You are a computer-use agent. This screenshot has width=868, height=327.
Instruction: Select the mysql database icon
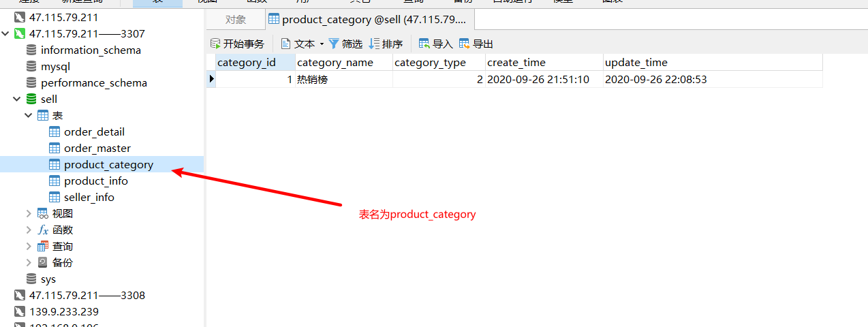(x=31, y=66)
